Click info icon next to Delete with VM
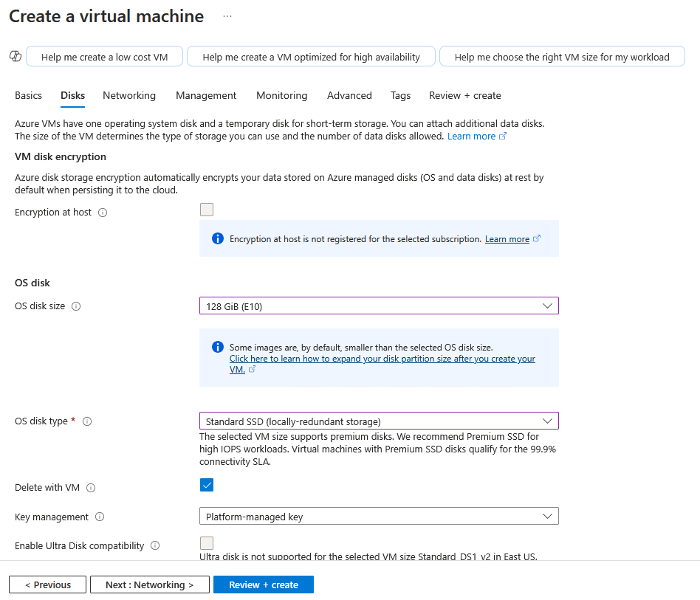 coord(91,488)
